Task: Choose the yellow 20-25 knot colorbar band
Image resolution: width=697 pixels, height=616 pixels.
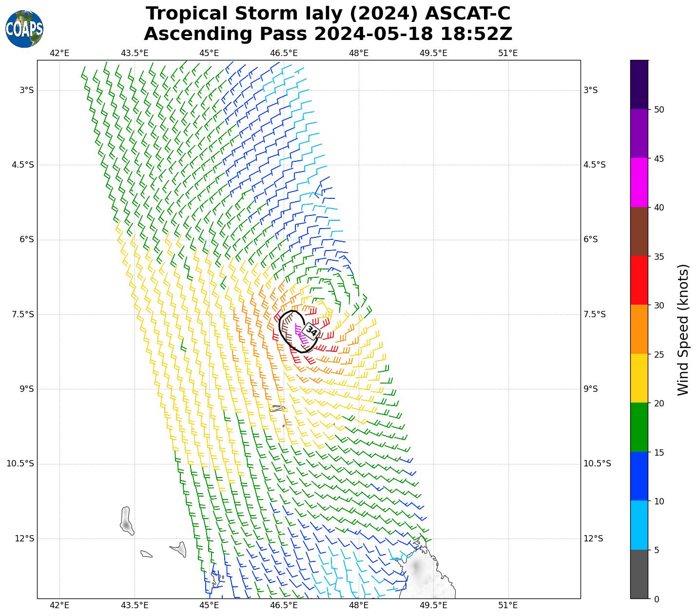Action: (x=639, y=378)
